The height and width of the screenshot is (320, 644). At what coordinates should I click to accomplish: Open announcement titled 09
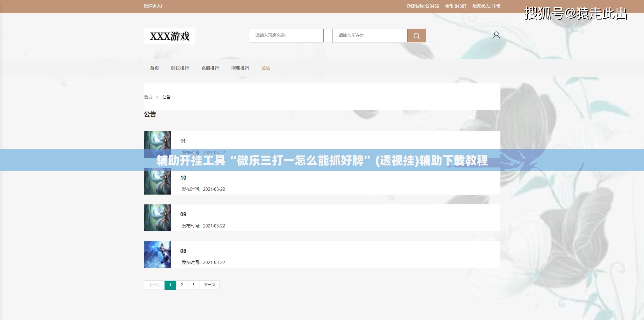(183, 215)
